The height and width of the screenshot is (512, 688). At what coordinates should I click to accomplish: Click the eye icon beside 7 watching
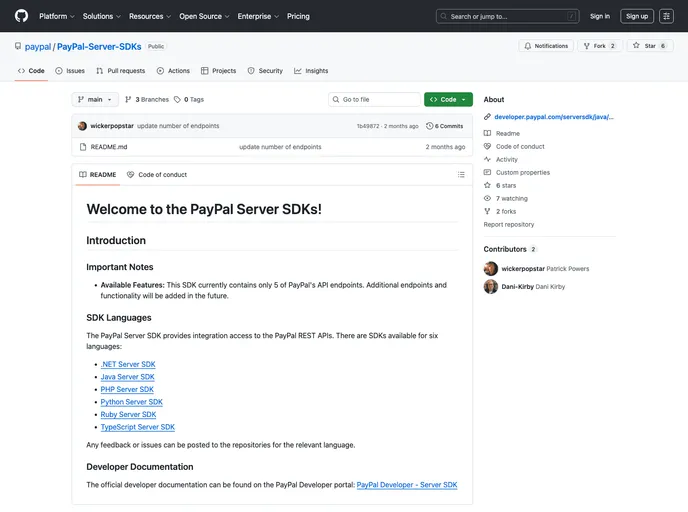coord(487,198)
